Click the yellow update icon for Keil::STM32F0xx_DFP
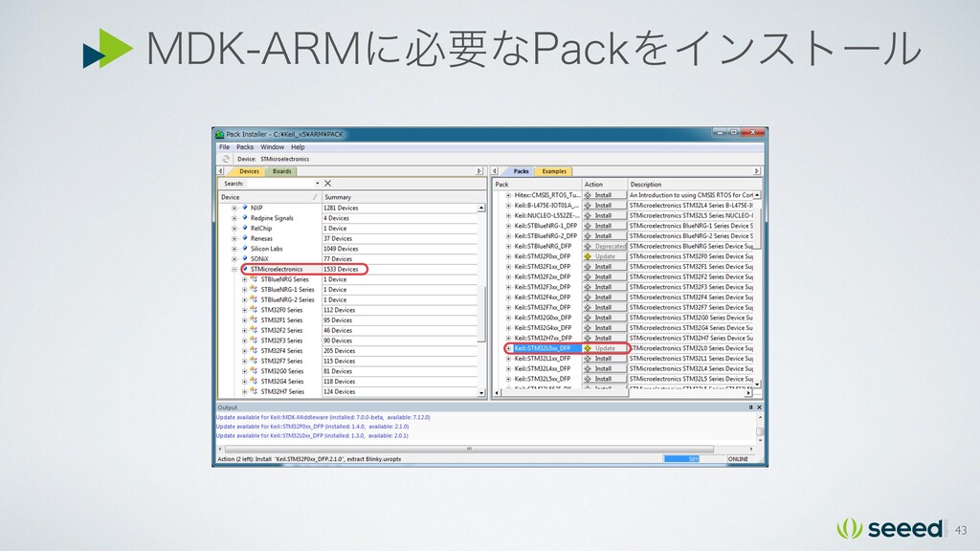Screen dimensions: 980x551 pyautogui.click(x=588, y=256)
